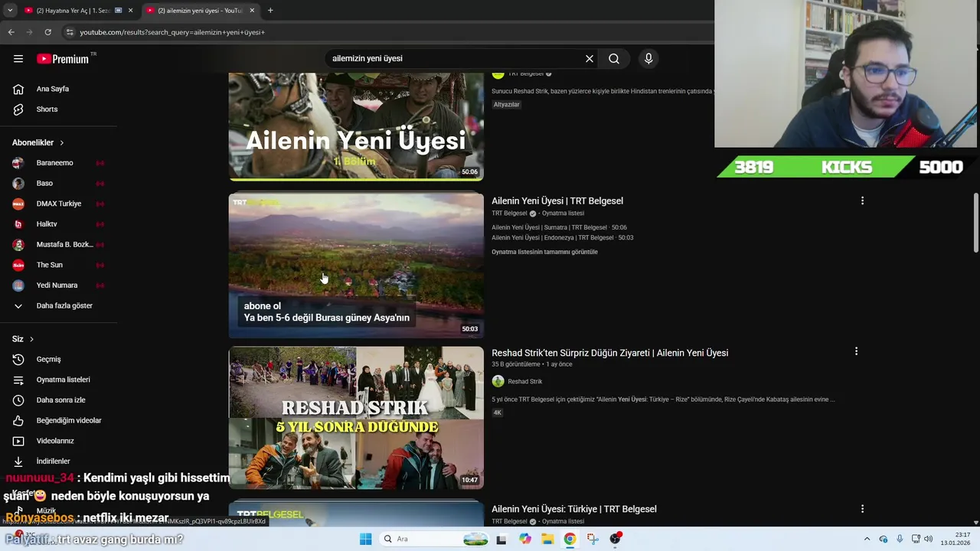
Task: Go forward with browser forward arrow
Action: tap(29, 32)
